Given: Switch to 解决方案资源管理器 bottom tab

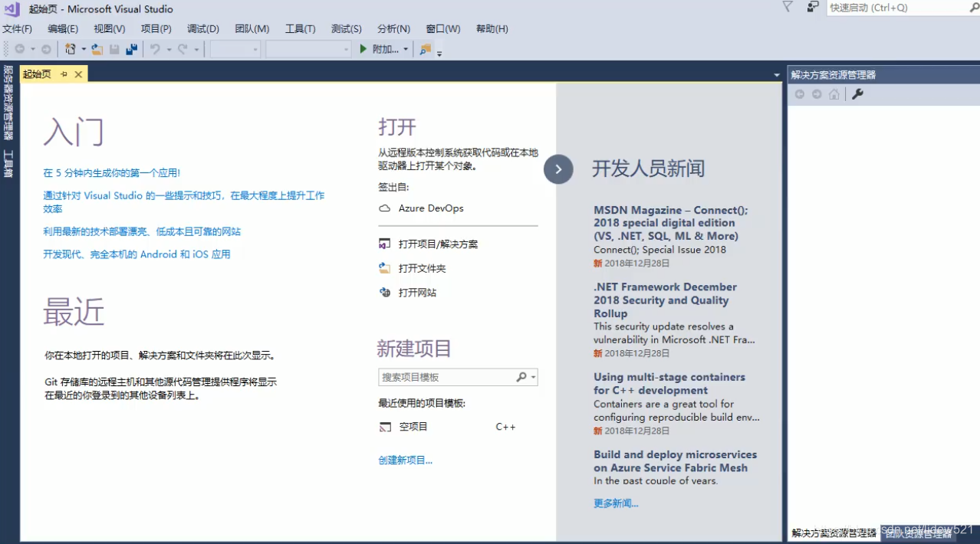Looking at the screenshot, I should tap(834, 533).
